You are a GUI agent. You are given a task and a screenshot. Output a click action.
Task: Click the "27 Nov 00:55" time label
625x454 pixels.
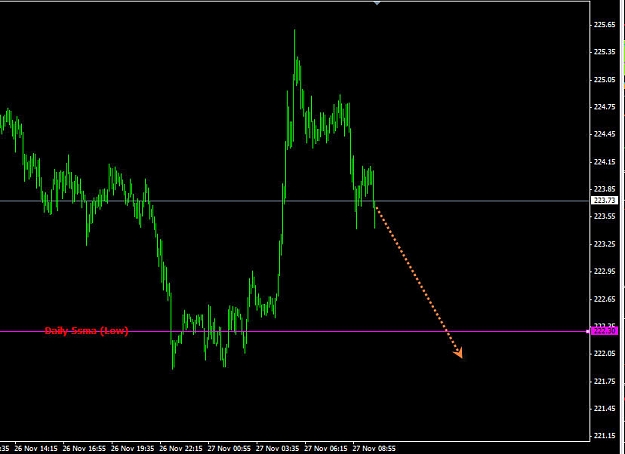[x=229, y=448]
